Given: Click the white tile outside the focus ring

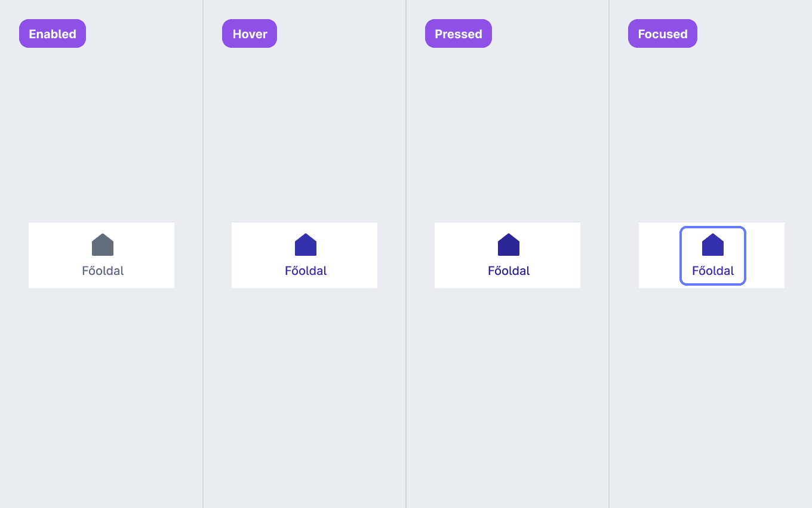Looking at the screenshot, I should coord(657,255).
